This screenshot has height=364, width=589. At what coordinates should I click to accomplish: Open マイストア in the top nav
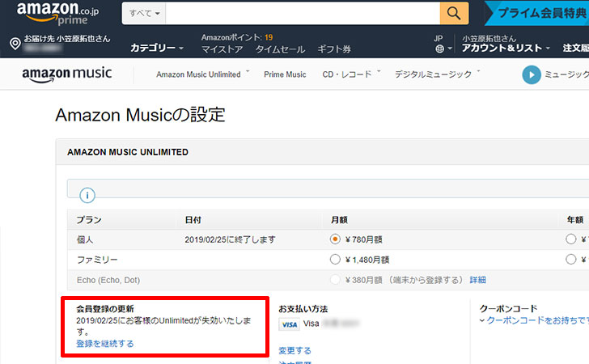click(222, 49)
